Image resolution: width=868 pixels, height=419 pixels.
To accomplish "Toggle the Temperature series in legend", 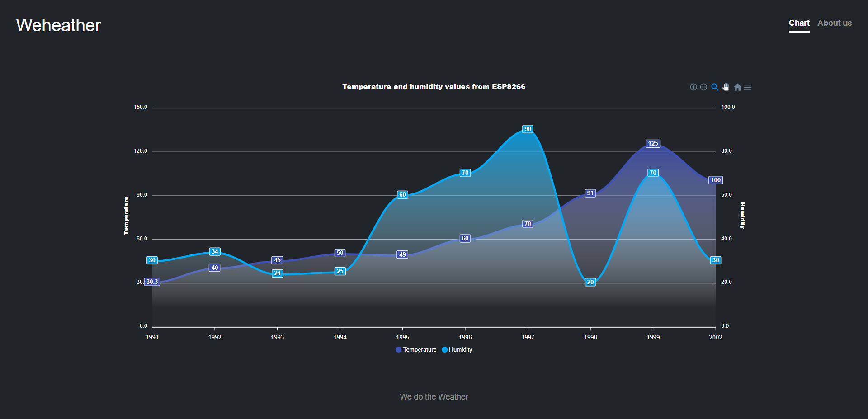I will [420, 350].
